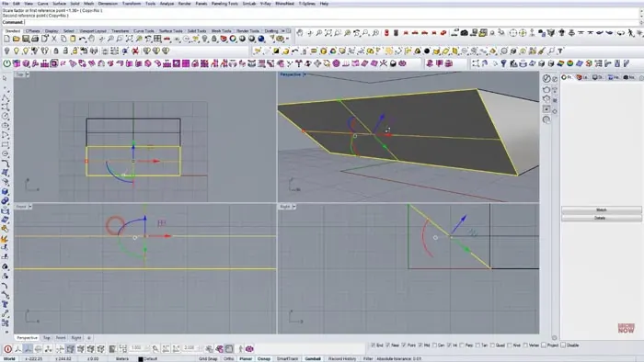
Task: Enable the Perp osnap checkbox
Action: tap(462, 345)
